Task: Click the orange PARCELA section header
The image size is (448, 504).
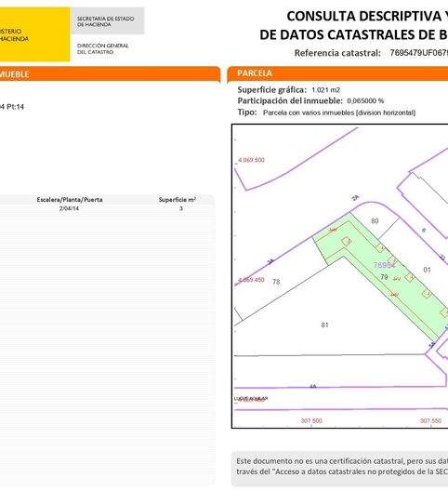Action: pos(337,73)
